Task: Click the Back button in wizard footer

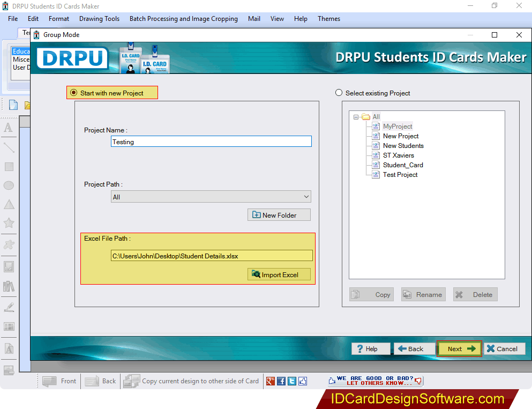Action: coord(414,348)
